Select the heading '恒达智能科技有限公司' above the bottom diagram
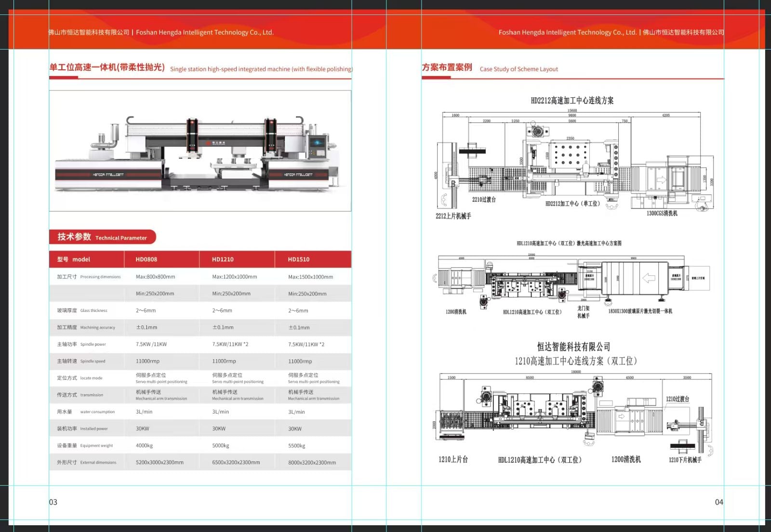 pyautogui.click(x=574, y=347)
